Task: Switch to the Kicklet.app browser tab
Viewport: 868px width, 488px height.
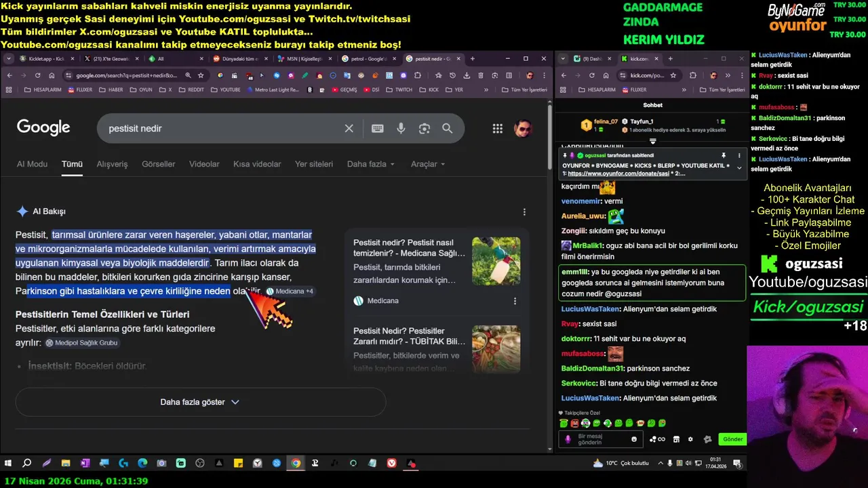Action: point(46,59)
